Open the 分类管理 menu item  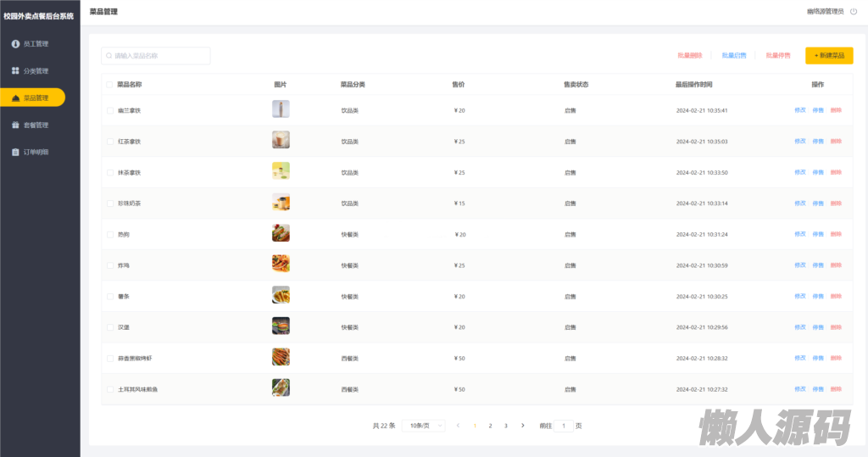click(36, 71)
